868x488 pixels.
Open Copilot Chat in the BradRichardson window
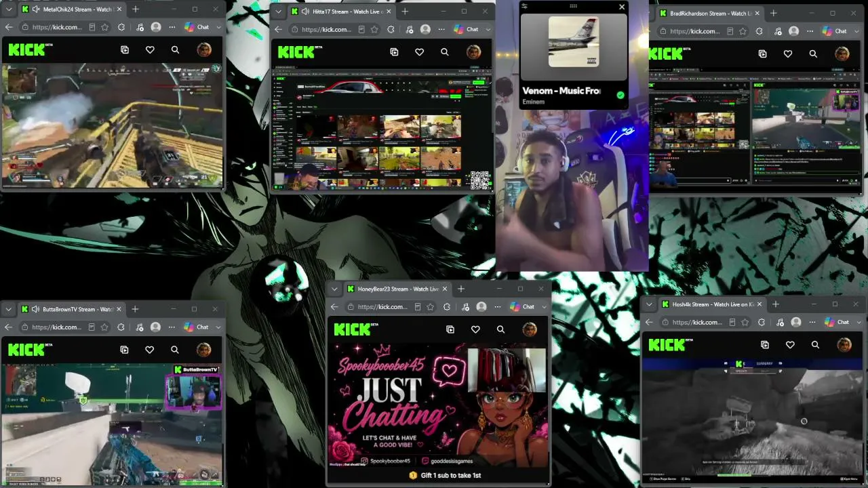[x=835, y=31]
